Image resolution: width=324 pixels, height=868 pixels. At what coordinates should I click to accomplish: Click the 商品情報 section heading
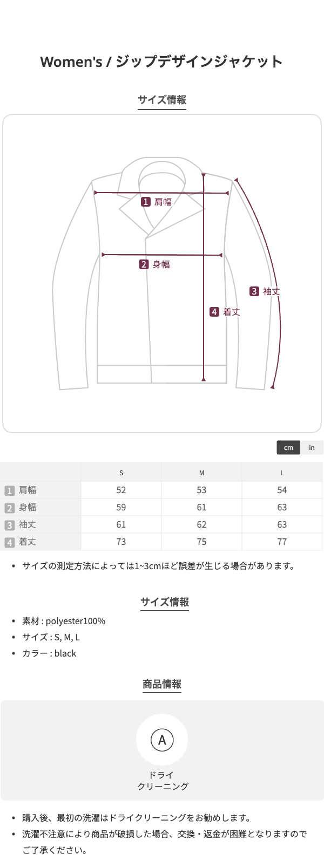tap(162, 684)
